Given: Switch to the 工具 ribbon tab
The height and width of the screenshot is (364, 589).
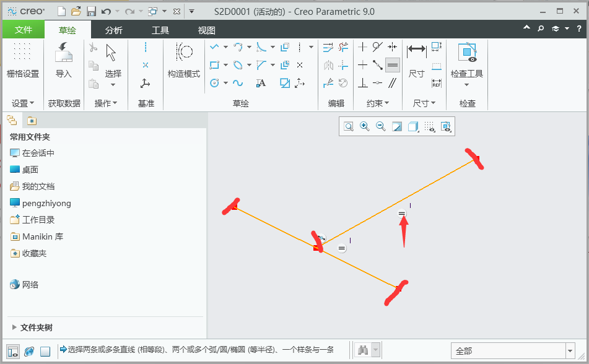Looking at the screenshot, I should (x=160, y=30).
